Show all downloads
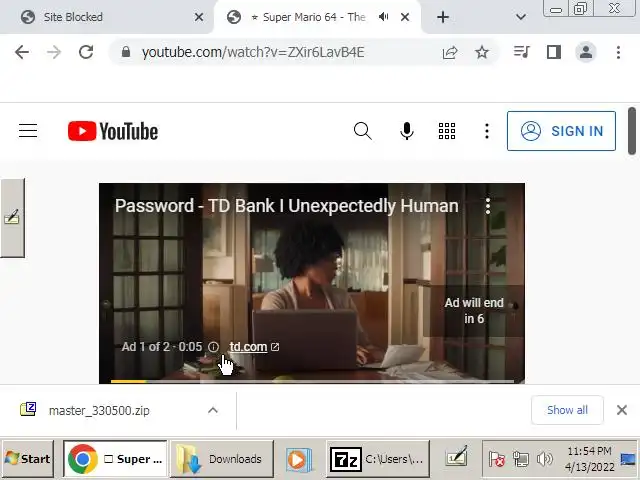This screenshot has width=640, height=480. click(x=567, y=410)
